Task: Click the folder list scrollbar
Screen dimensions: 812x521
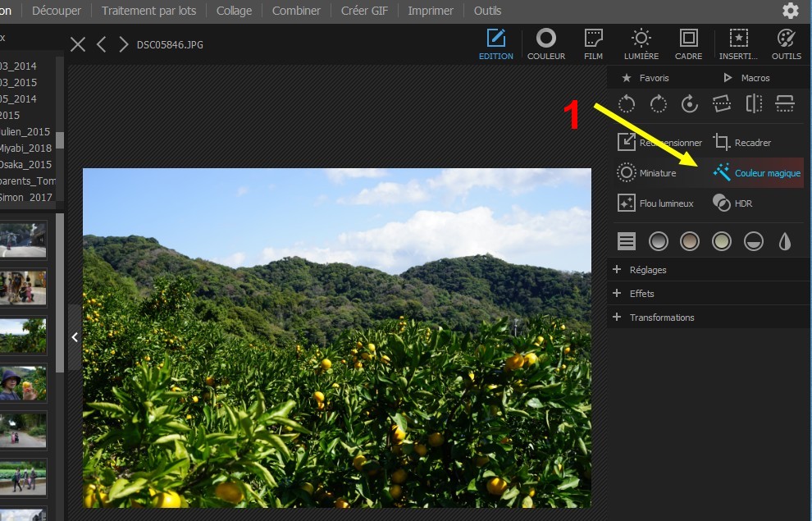Action: (60, 139)
